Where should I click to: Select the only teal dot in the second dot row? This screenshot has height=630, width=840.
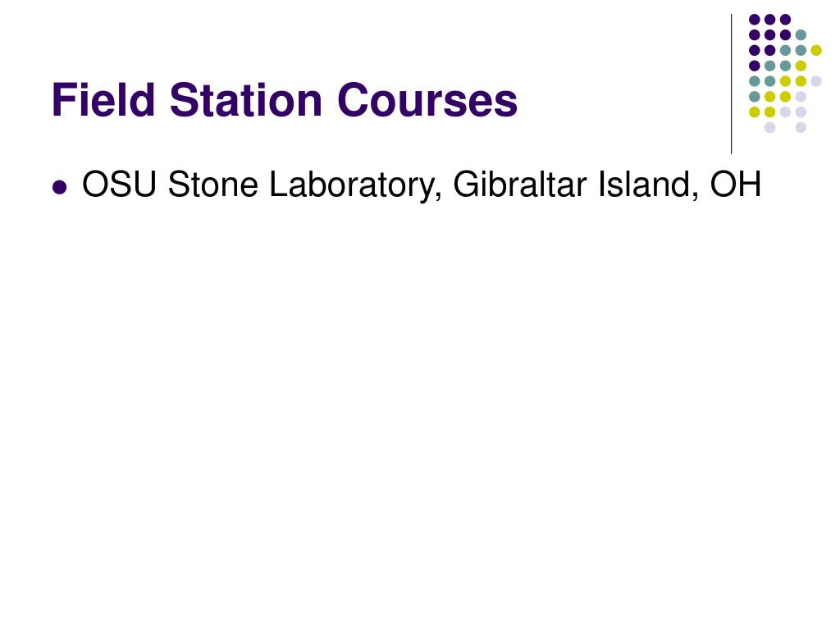coord(801,35)
